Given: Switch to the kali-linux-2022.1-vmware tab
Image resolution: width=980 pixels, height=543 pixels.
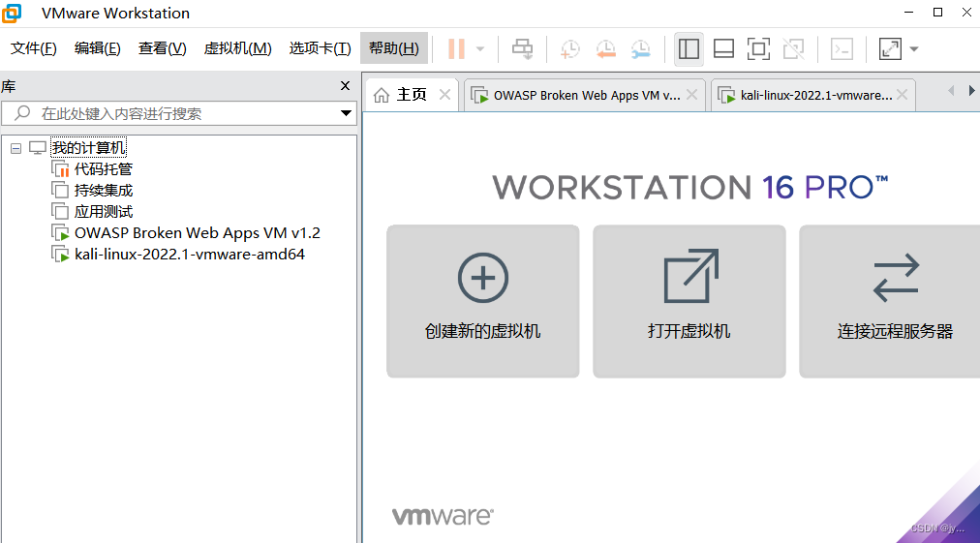Looking at the screenshot, I should (x=815, y=96).
